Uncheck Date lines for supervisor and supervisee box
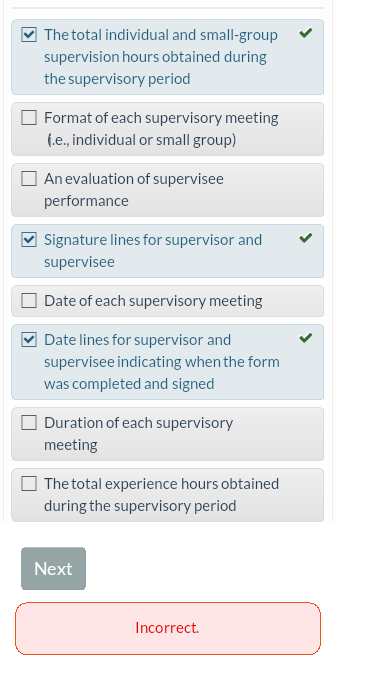The image size is (368, 676). [x=29, y=340]
